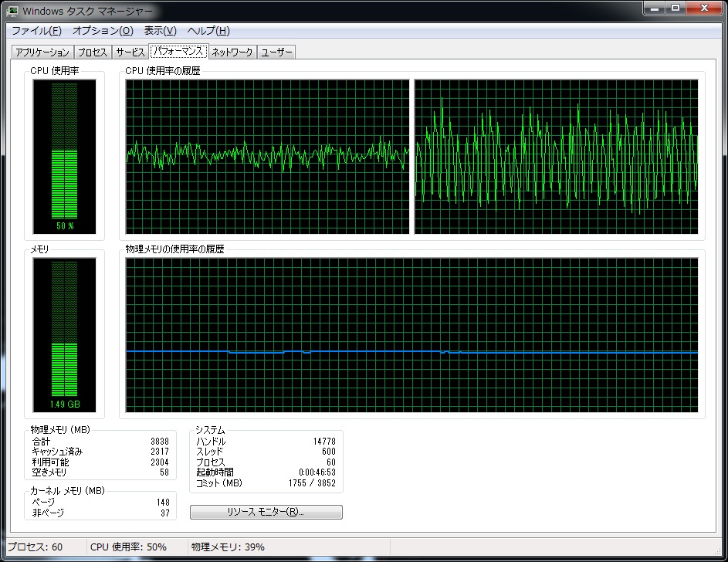Click the キャッシュ済み value 2317
Image resolution: width=728 pixels, height=562 pixels.
tap(160, 452)
